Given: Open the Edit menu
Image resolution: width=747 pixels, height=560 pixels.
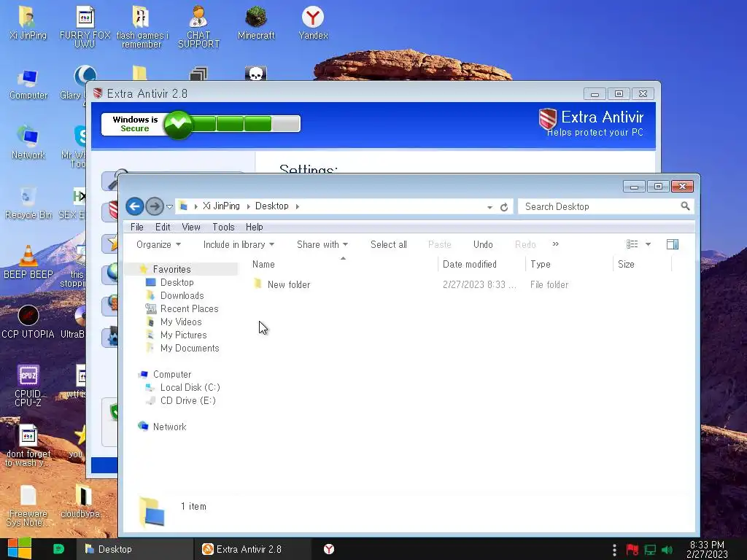Looking at the screenshot, I should tap(163, 227).
